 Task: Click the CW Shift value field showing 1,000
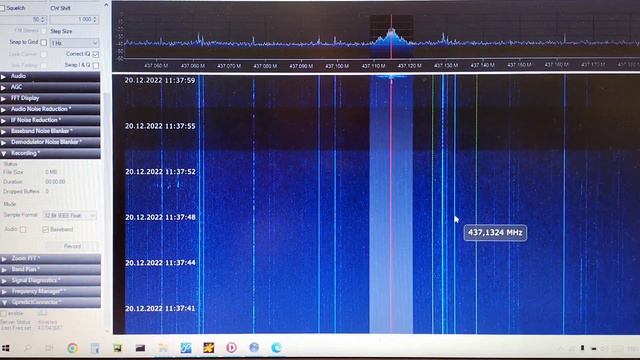coord(74,20)
